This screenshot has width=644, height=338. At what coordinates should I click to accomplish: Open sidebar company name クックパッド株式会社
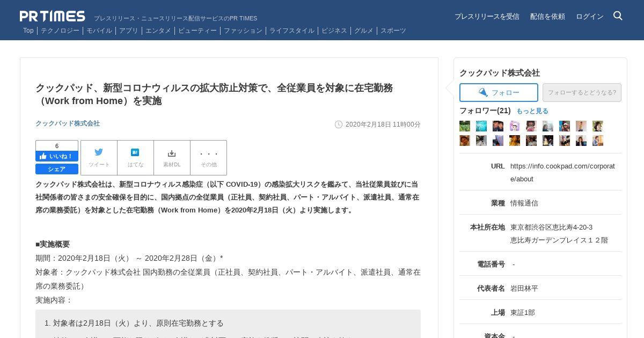[x=500, y=73]
